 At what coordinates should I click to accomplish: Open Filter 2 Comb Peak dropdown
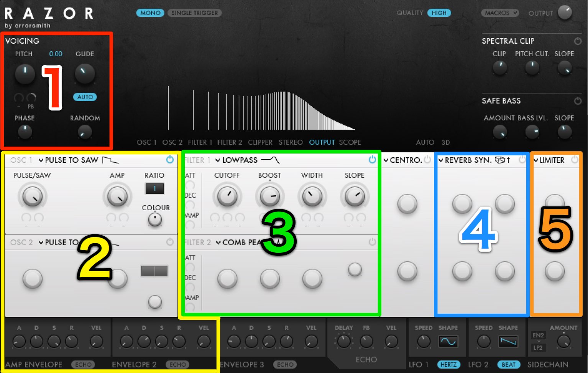pos(238,242)
